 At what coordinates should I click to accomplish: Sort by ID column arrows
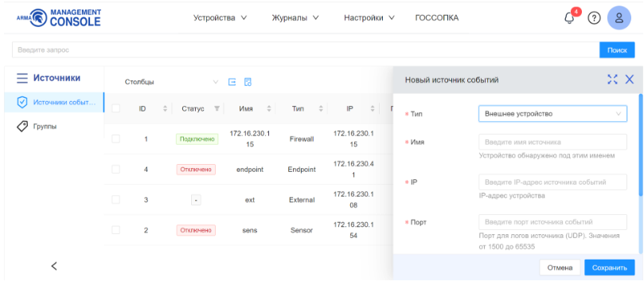(165, 108)
